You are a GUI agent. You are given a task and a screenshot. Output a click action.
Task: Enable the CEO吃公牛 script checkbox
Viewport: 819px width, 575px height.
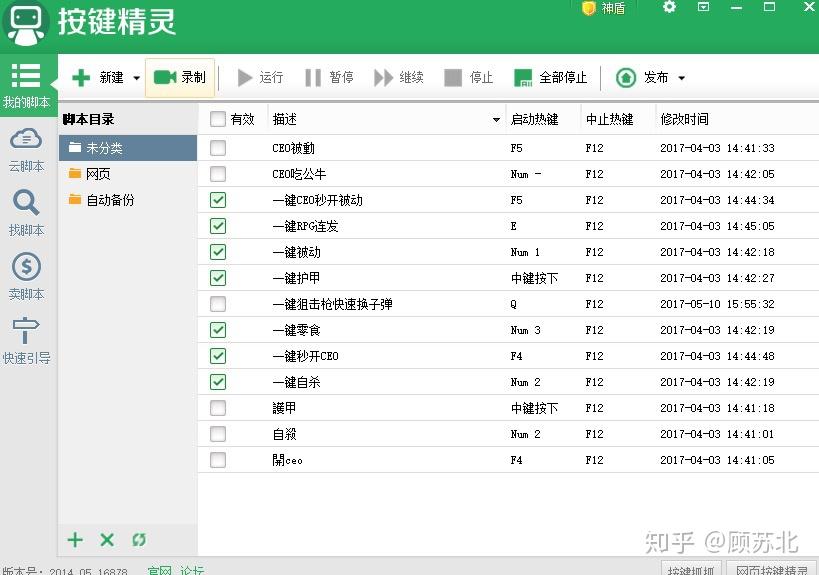[x=218, y=174]
